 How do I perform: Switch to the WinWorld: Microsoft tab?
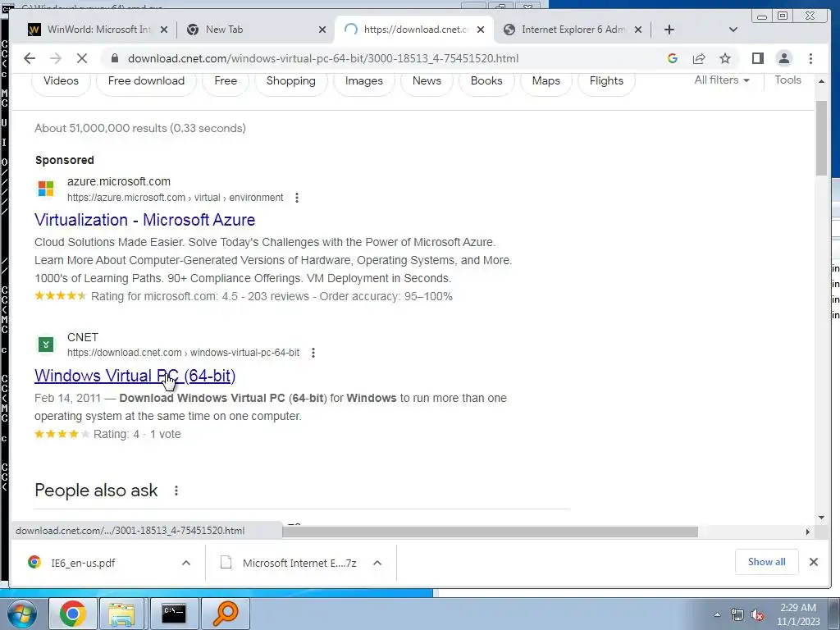click(97, 30)
